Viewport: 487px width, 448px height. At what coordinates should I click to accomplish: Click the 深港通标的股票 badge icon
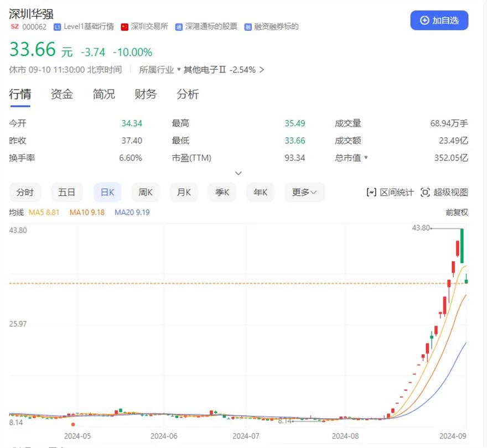tap(179, 27)
